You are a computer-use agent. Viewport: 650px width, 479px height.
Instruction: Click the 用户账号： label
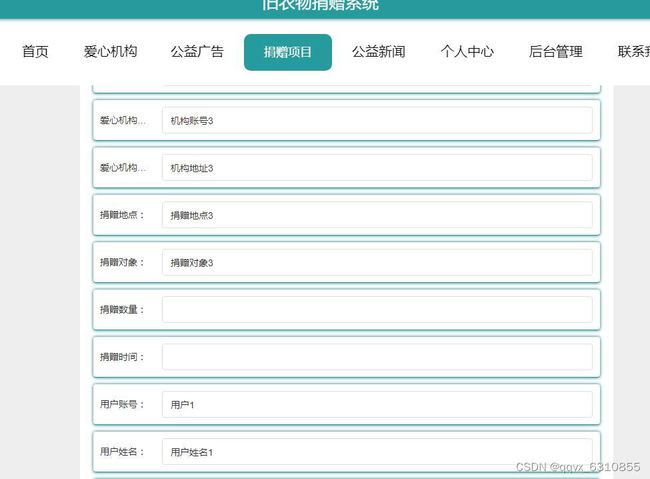click(122, 404)
